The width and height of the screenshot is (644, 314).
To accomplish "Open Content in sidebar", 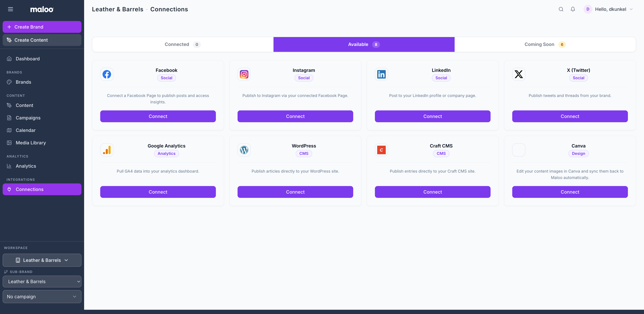I will click(x=42, y=105).
